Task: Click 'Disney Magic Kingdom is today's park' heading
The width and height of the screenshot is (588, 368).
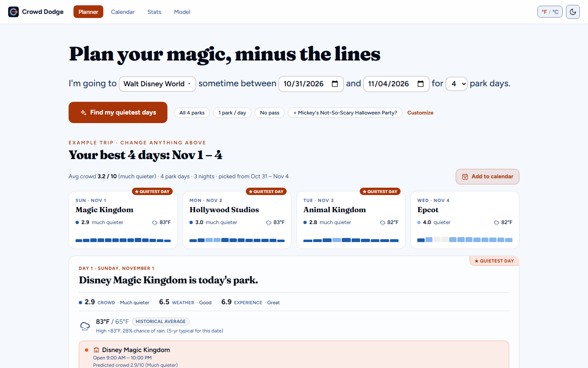Action: (168, 280)
